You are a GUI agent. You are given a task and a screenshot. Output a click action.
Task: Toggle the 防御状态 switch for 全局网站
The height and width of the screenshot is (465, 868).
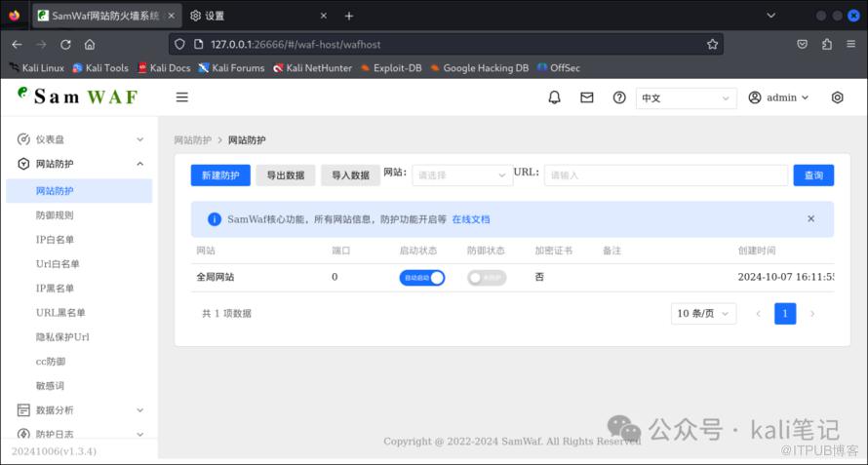(487, 278)
